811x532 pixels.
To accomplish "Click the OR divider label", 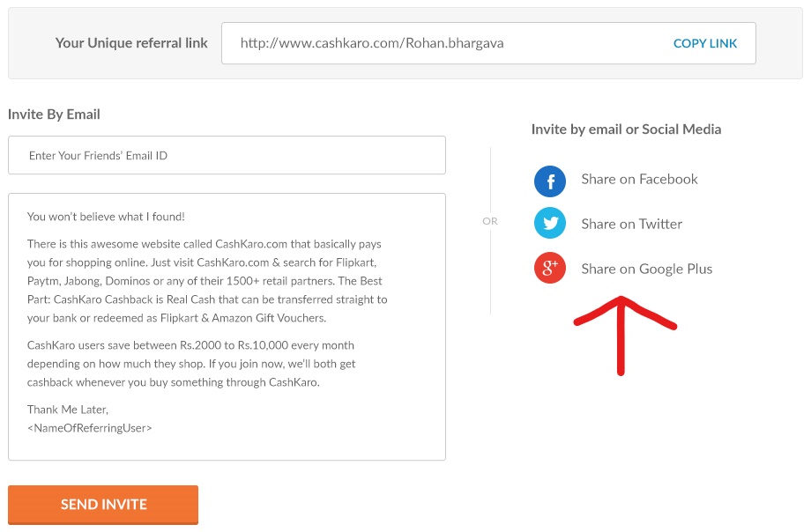I will pyautogui.click(x=490, y=221).
